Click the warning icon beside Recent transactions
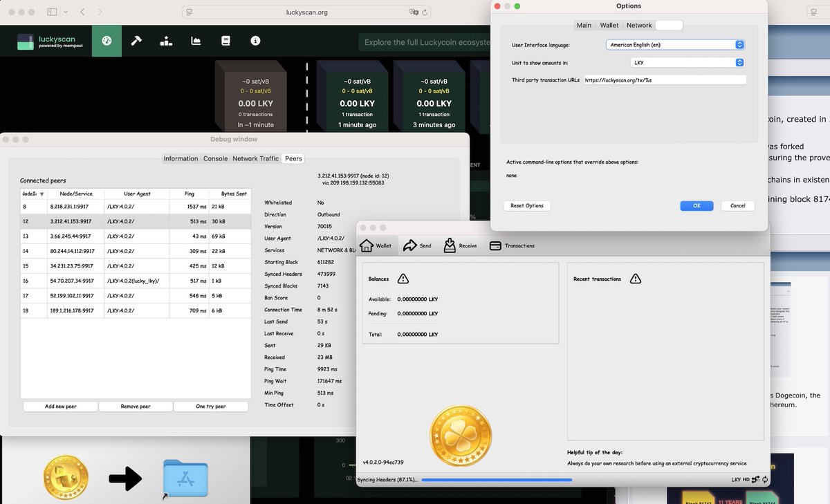This screenshot has width=830, height=504. click(x=636, y=279)
